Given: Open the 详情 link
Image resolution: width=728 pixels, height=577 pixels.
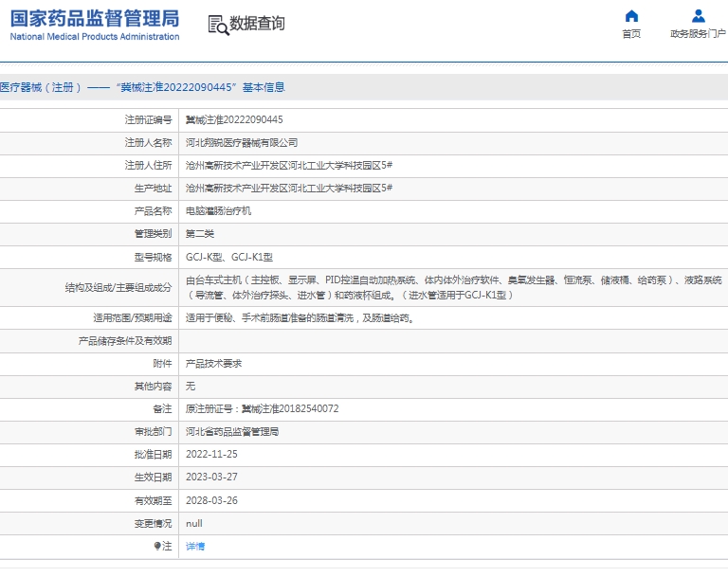Looking at the screenshot, I should (x=195, y=547).
